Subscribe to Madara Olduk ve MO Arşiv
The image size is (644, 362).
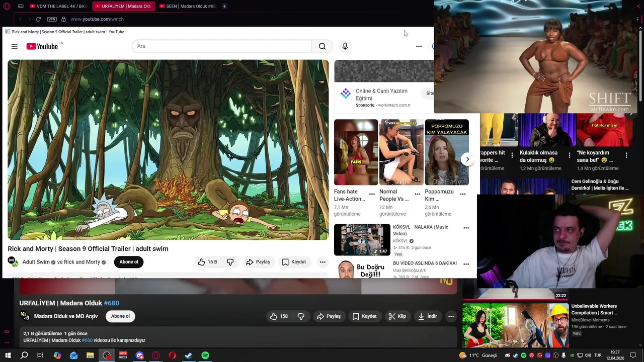(x=120, y=316)
